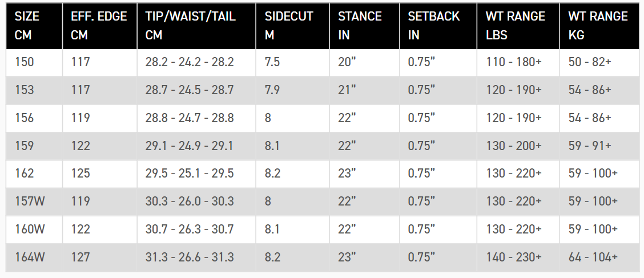Click the 130 - 200+ lbs cell
The height and width of the screenshot is (278, 644).
click(x=513, y=146)
